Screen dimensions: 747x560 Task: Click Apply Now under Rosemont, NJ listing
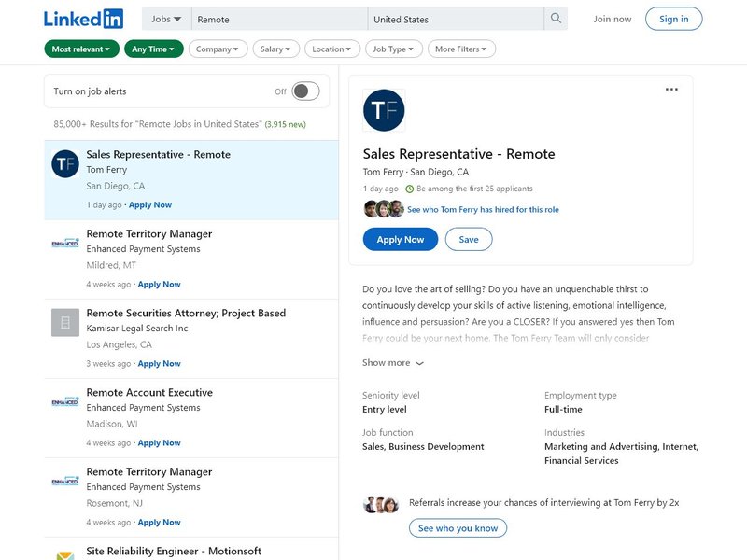[159, 523]
